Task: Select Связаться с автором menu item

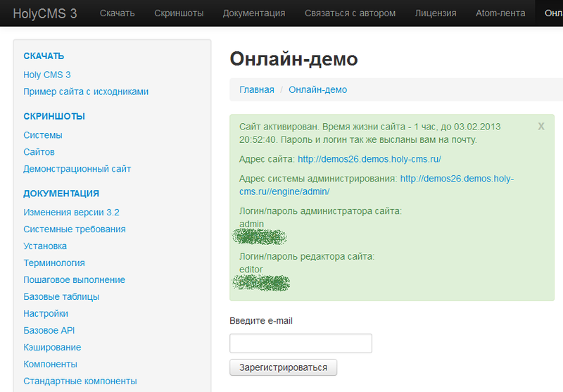Action: (x=350, y=13)
